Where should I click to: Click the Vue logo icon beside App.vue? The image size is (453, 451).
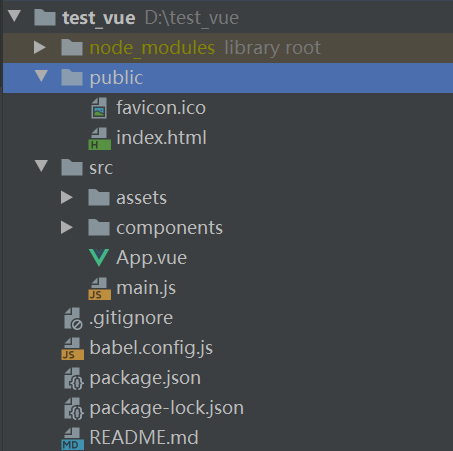[x=99, y=258]
